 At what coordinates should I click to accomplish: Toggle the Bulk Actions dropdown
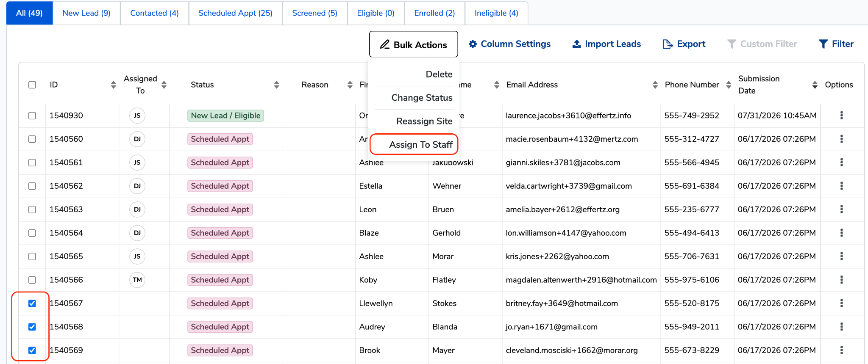tap(414, 44)
